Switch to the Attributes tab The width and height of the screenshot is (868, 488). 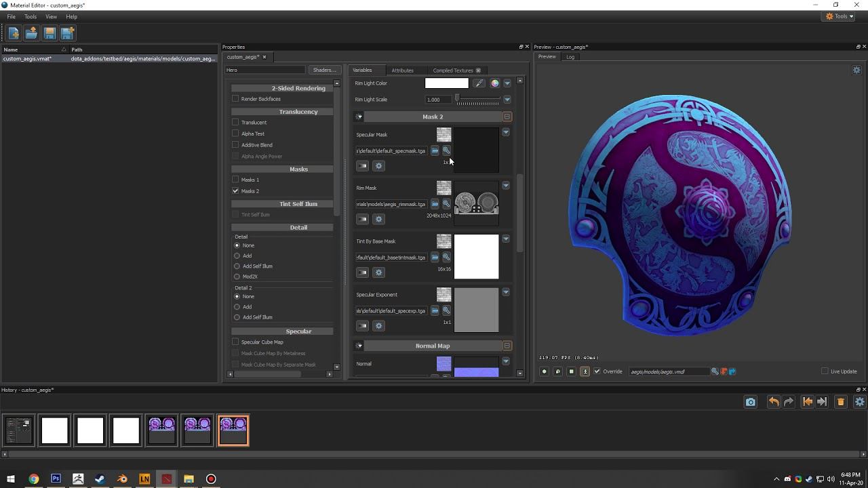coord(402,70)
